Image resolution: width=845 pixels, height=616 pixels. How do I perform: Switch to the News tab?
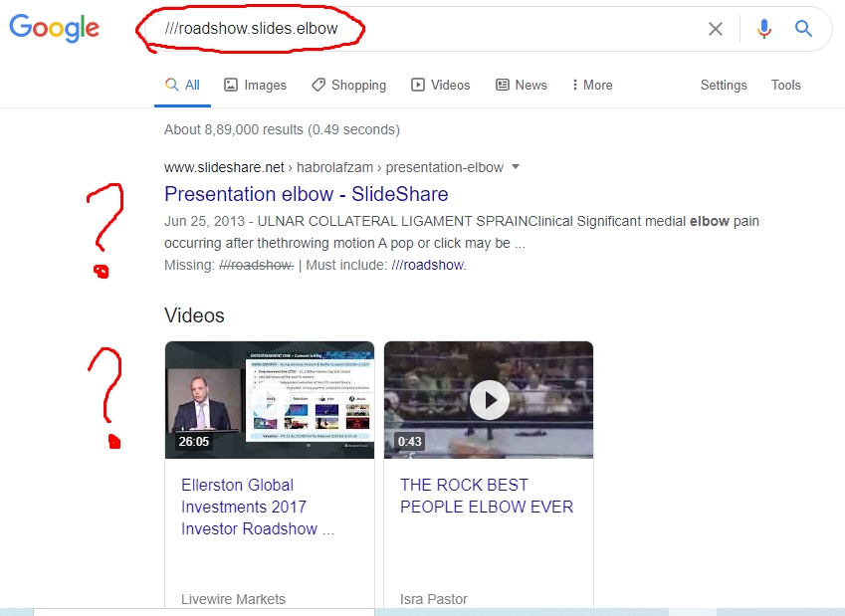click(x=522, y=86)
